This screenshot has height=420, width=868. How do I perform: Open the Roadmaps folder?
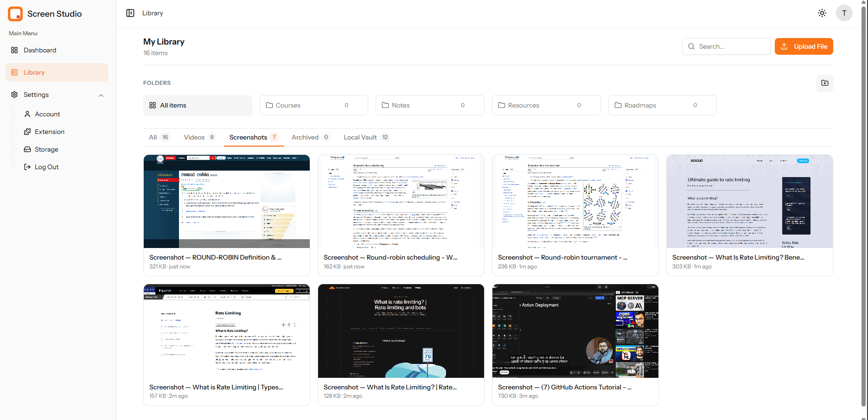(663, 105)
